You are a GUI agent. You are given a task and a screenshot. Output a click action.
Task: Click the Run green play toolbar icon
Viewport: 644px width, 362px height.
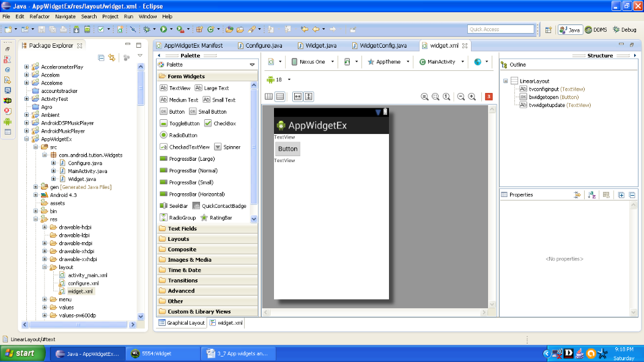pyautogui.click(x=163, y=29)
